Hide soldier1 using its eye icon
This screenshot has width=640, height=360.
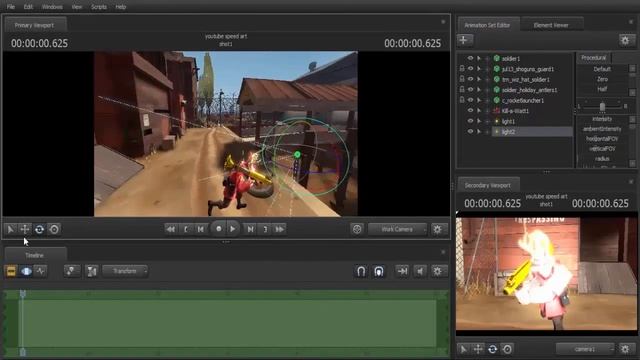470,58
